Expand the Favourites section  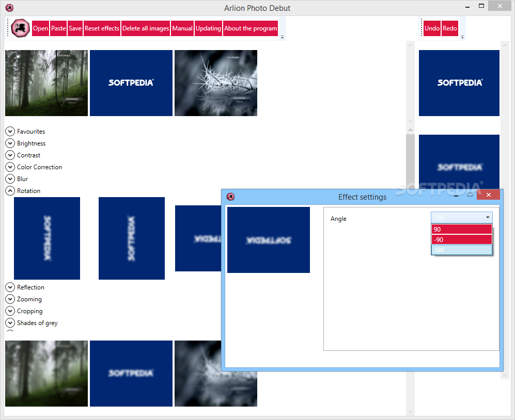[x=10, y=131]
